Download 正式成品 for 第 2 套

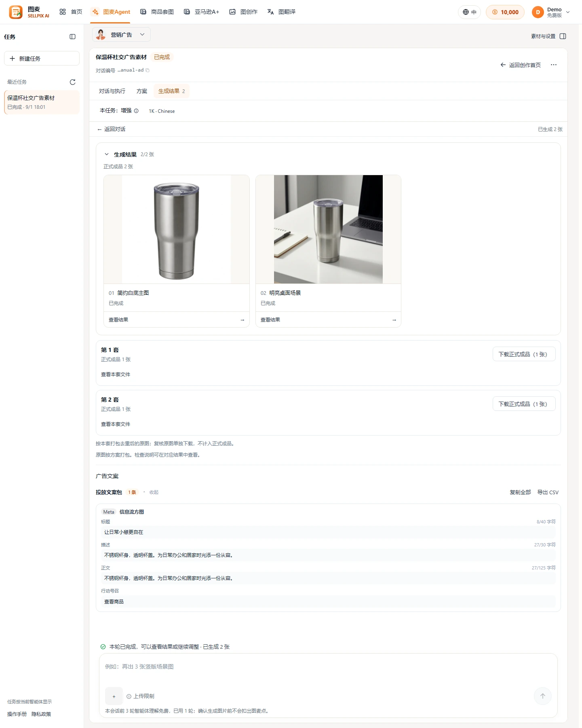pos(524,404)
